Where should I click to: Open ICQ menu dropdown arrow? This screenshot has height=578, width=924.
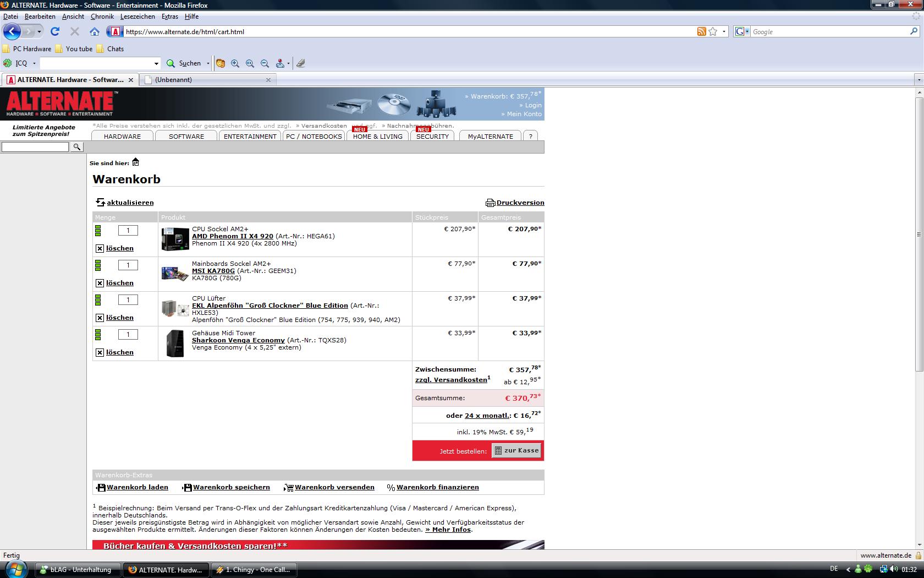(34, 63)
